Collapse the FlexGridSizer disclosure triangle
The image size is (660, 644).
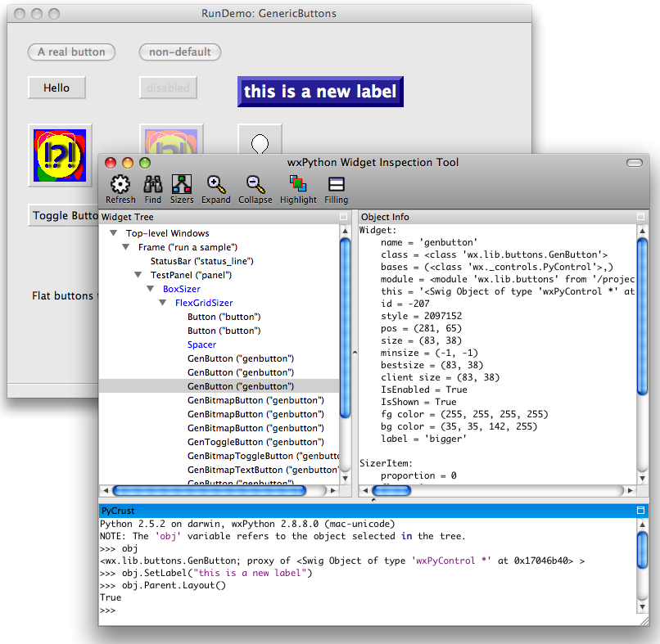coord(163,303)
